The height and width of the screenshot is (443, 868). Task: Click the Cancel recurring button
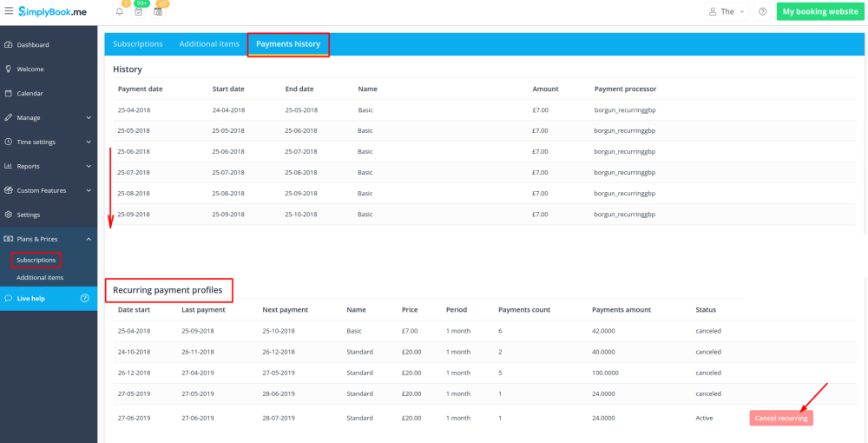tap(781, 418)
